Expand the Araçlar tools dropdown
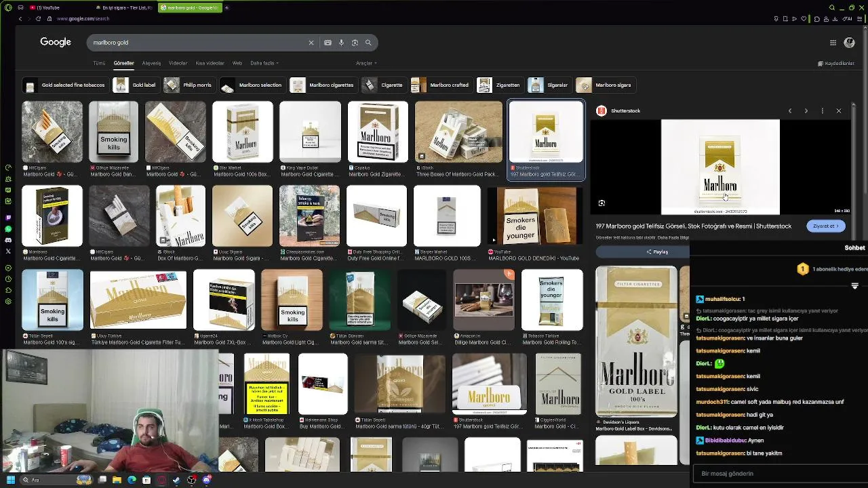This screenshot has width=868, height=488. (366, 63)
